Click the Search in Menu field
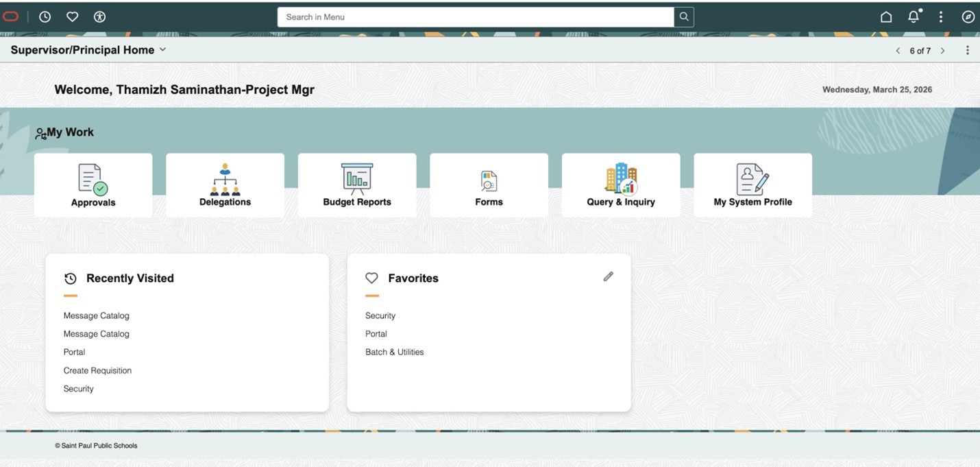This screenshot has width=980, height=467. pyautogui.click(x=476, y=16)
